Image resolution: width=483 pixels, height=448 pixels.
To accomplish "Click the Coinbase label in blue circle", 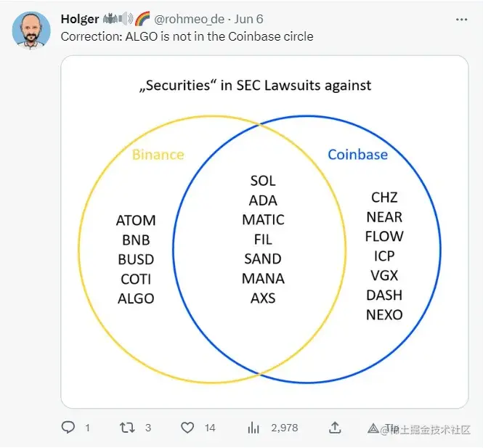I will (x=357, y=155).
